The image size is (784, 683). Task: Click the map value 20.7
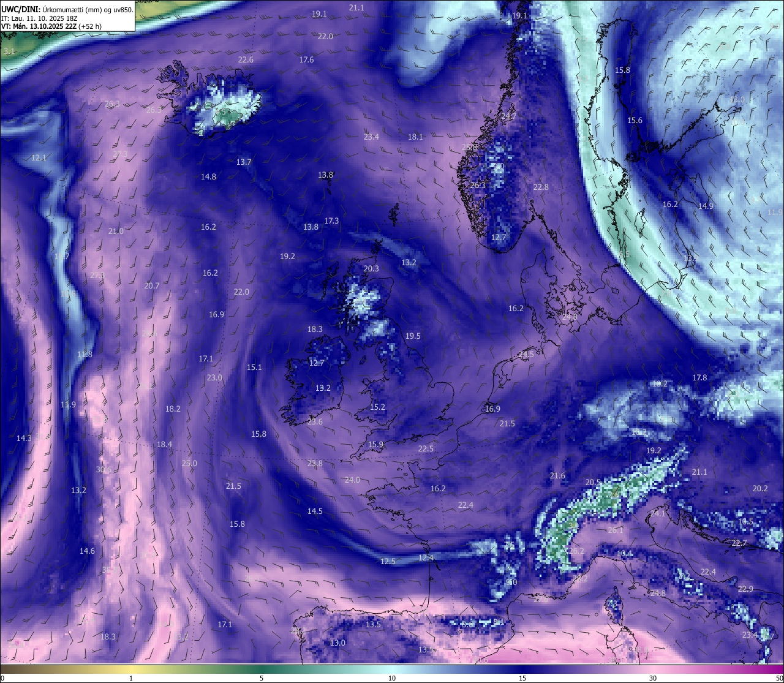click(152, 285)
